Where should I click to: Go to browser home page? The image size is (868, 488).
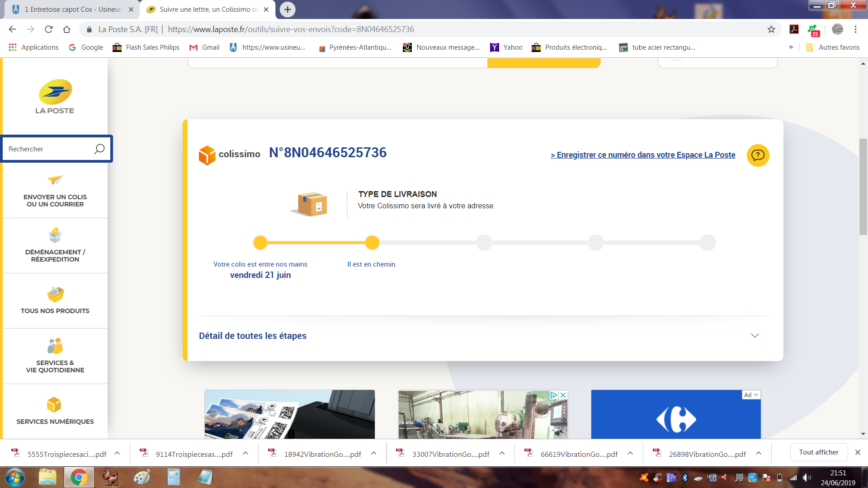click(x=66, y=29)
